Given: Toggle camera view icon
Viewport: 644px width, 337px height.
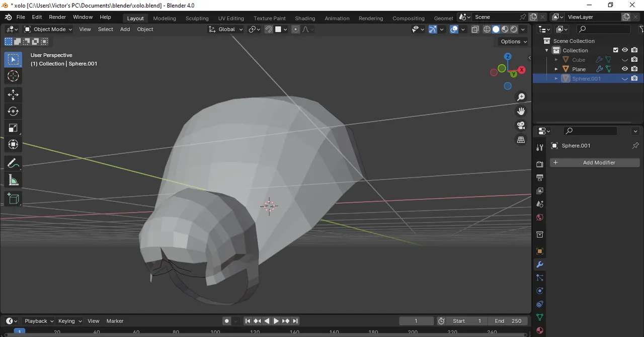Looking at the screenshot, I should 521,125.
